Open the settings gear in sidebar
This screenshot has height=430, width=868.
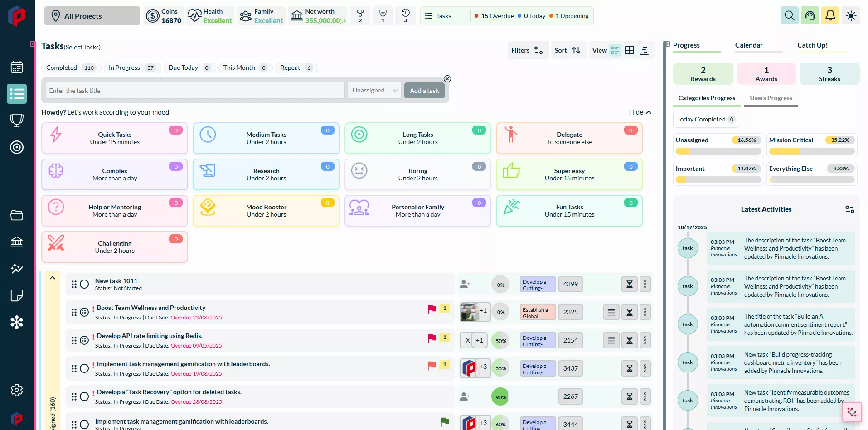(17, 390)
